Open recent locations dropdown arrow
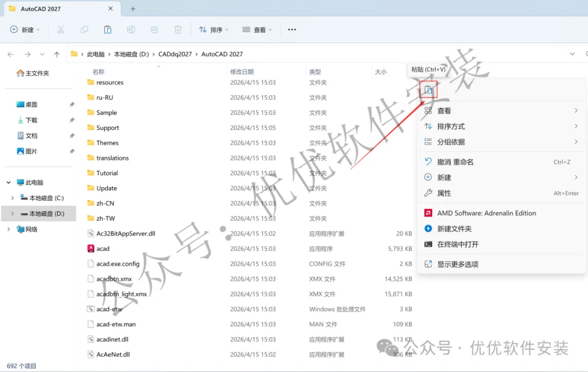The height and width of the screenshot is (372, 588). (x=42, y=54)
